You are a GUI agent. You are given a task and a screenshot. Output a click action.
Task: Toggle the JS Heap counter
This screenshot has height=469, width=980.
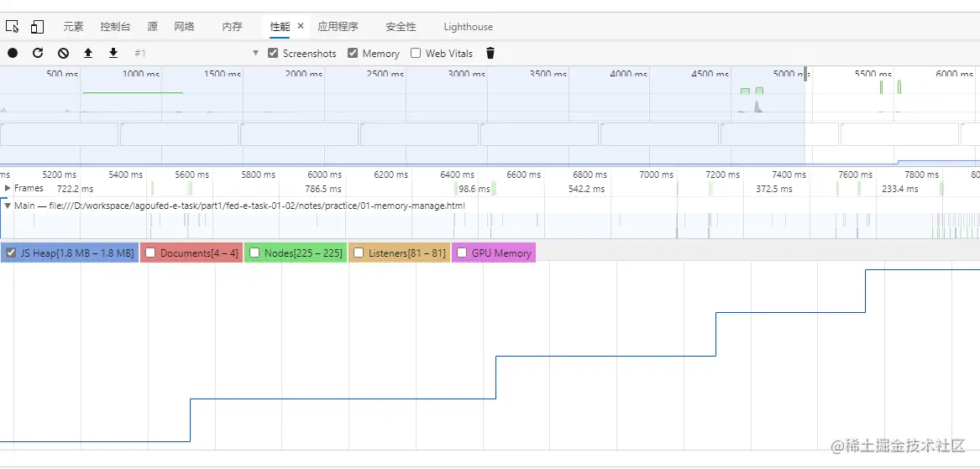click(x=11, y=253)
